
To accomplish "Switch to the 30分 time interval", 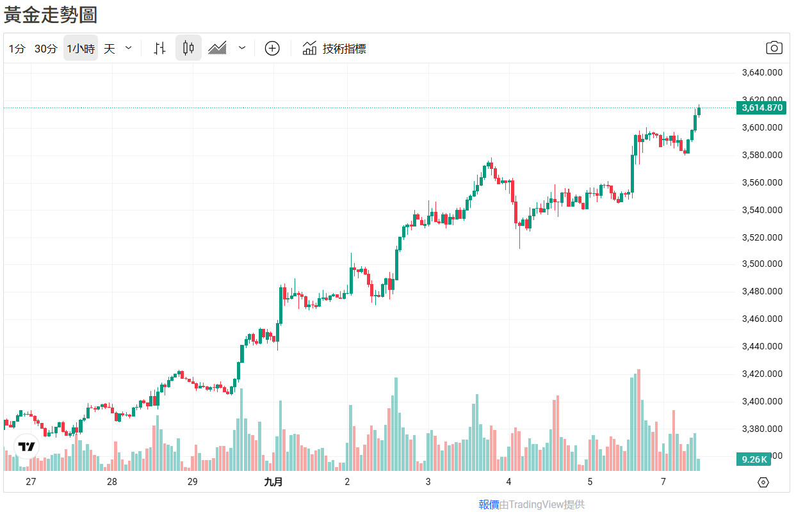I will point(45,49).
